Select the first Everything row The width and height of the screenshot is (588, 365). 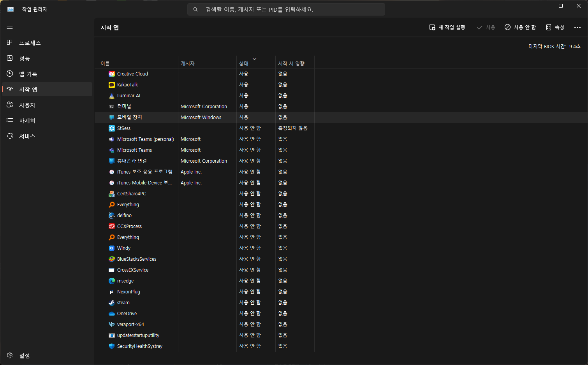coord(341,205)
